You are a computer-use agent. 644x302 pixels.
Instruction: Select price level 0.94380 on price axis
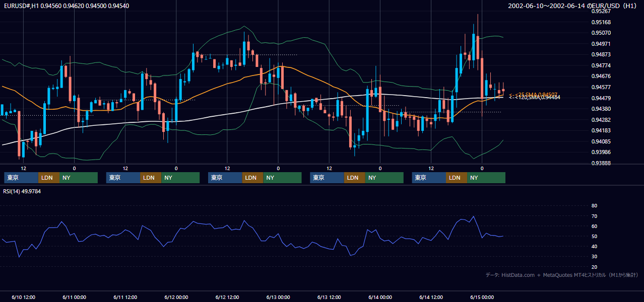[602, 109]
